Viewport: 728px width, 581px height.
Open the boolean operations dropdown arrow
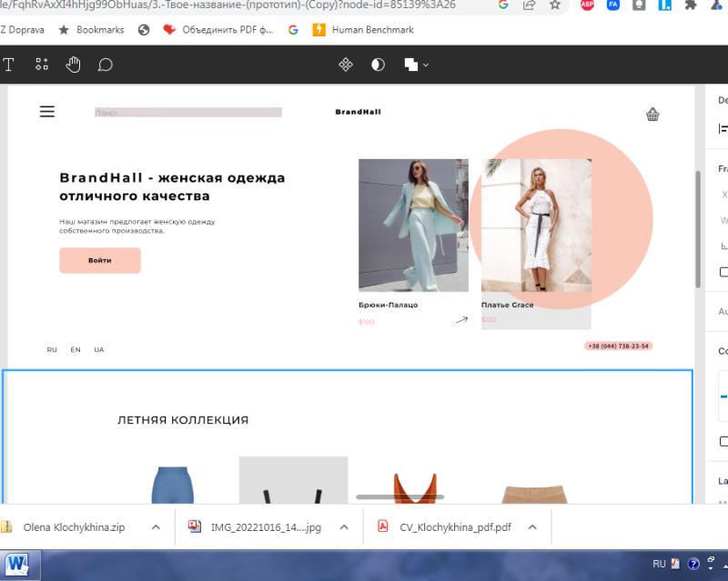coord(426,65)
